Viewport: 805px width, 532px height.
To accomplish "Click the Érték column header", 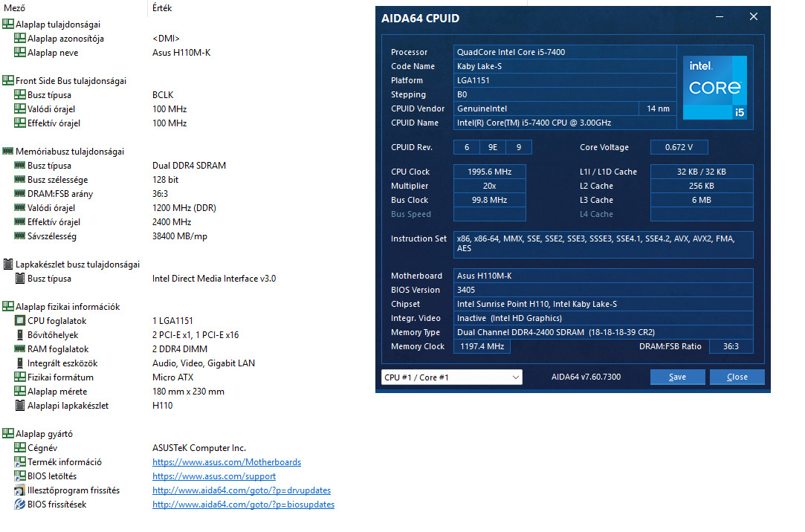I will pyautogui.click(x=162, y=8).
